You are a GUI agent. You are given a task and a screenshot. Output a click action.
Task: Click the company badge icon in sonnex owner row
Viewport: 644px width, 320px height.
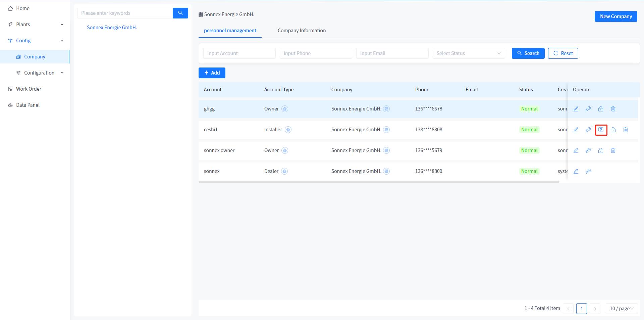(386, 150)
